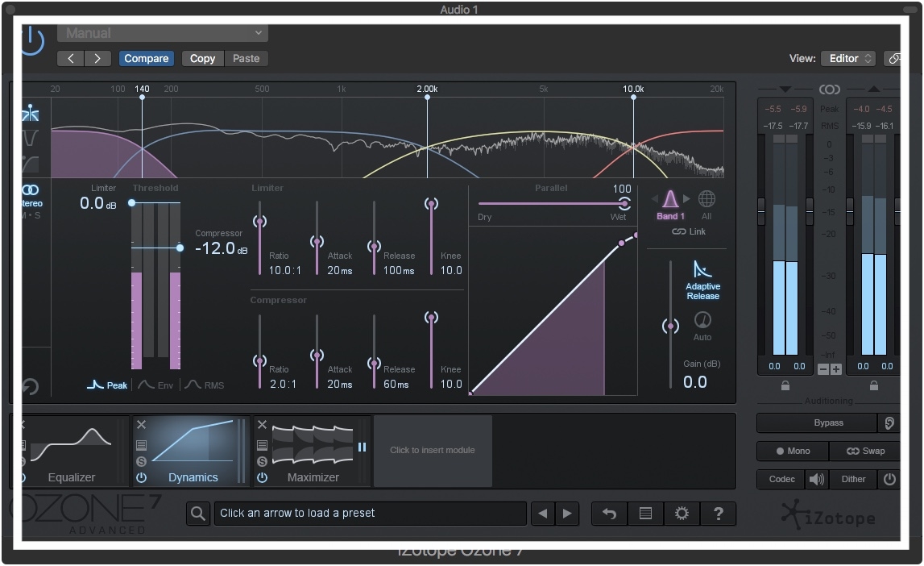Select the 140 Hz crossover marker
This screenshot has width=924, height=566.
coord(142,98)
